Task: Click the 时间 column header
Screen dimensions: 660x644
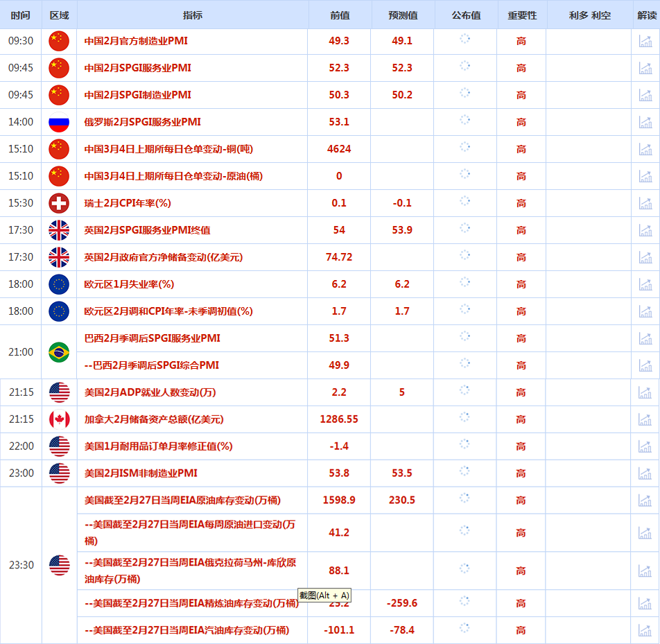Action: tap(21, 15)
